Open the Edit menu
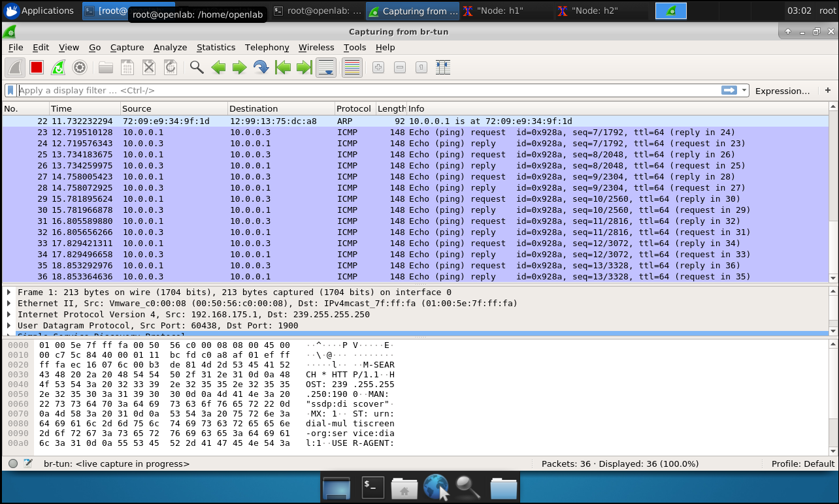The height and width of the screenshot is (504, 839). coord(41,48)
